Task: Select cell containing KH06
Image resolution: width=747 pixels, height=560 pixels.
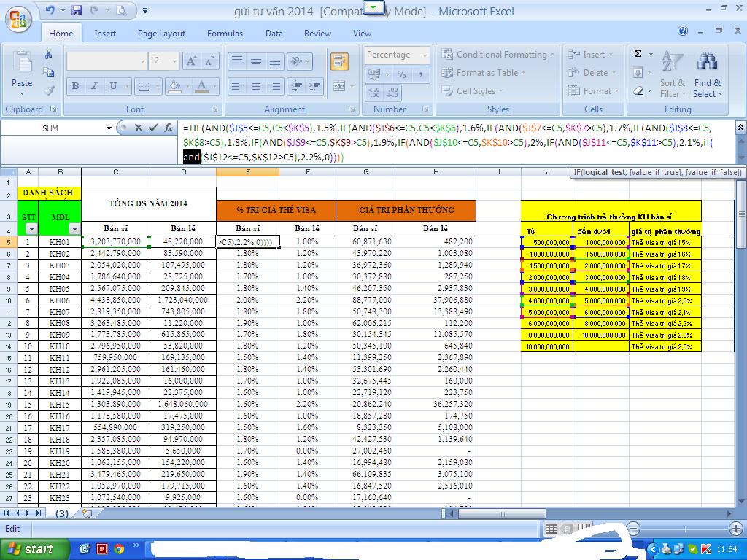Action: click(x=59, y=300)
